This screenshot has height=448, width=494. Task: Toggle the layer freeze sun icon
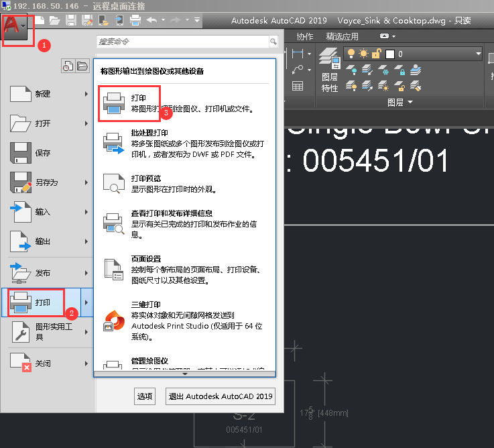[x=363, y=54]
